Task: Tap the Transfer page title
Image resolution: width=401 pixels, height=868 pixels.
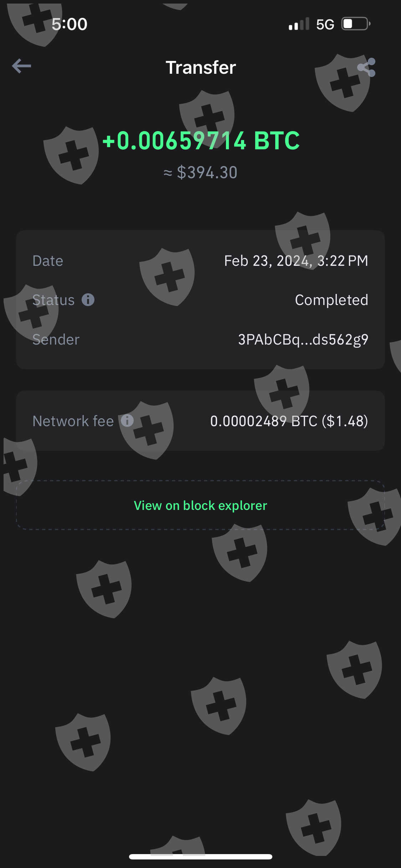Action: pos(201,67)
